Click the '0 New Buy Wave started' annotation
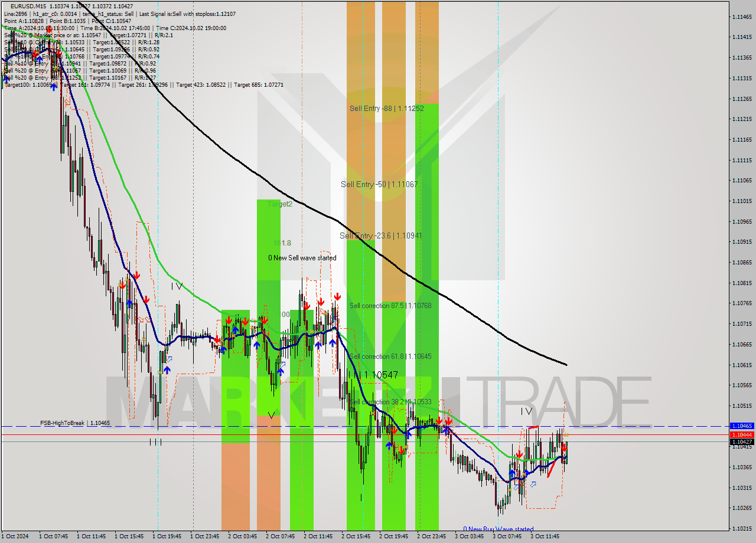Image resolution: width=756 pixels, height=543 pixels. 498,529
